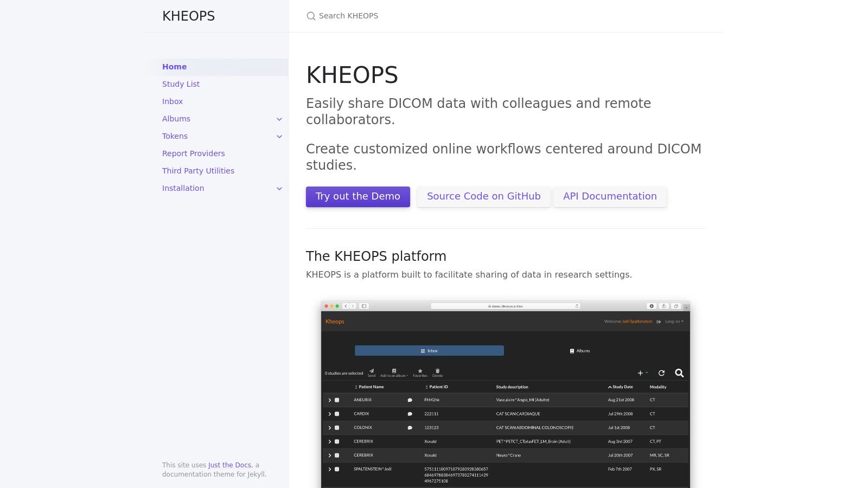Tick the CEREBRIX Neuro*Crane row checkbox
This screenshot has height=488, width=868.
click(x=337, y=455)
